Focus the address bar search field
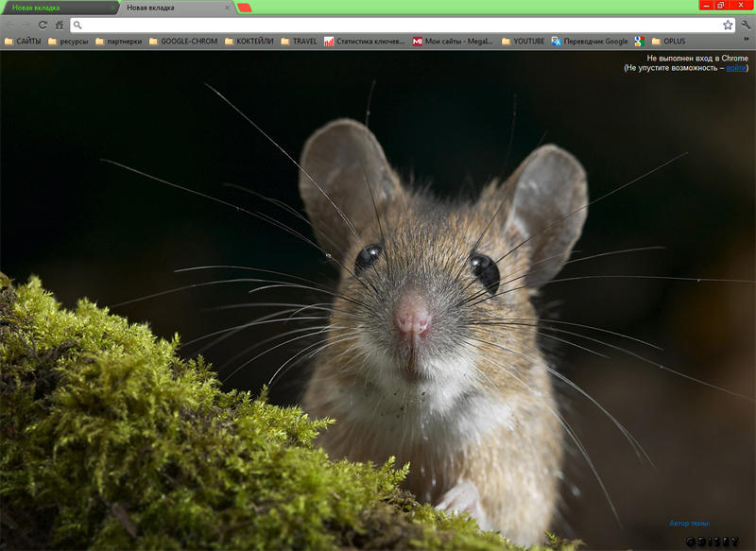The width and height of the screenshot is (756, 551). tap(403, 26)
